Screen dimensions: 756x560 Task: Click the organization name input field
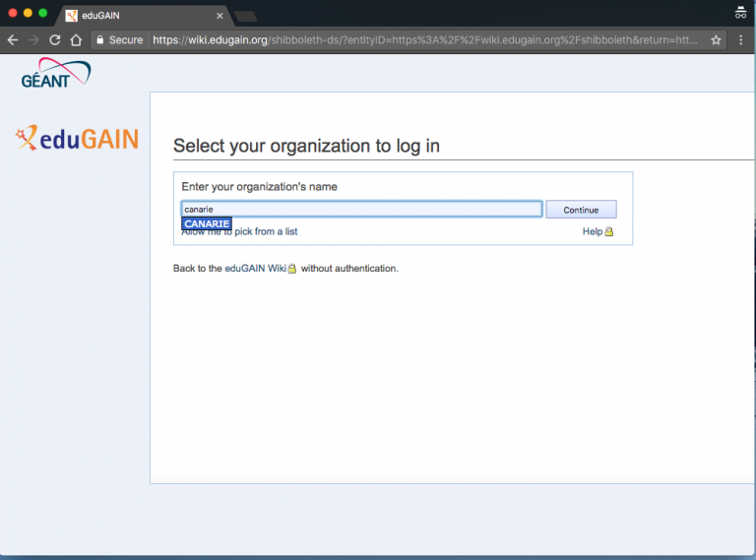pyautogui.click(x=361, y=209)
